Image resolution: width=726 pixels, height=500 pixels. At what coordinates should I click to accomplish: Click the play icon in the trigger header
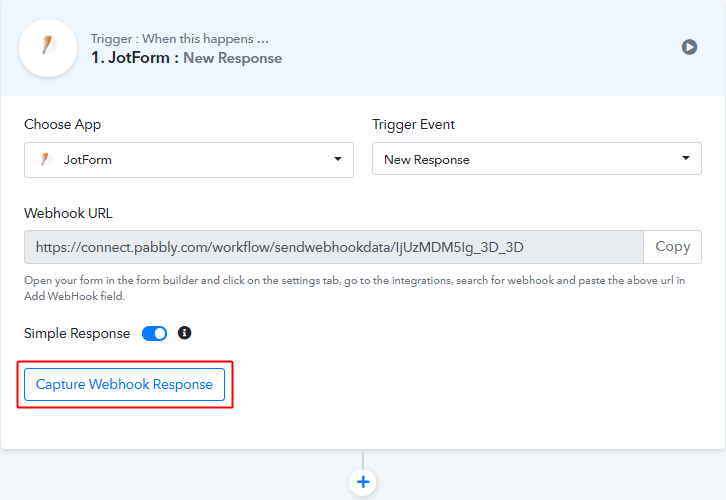click(x=689, y=47)
